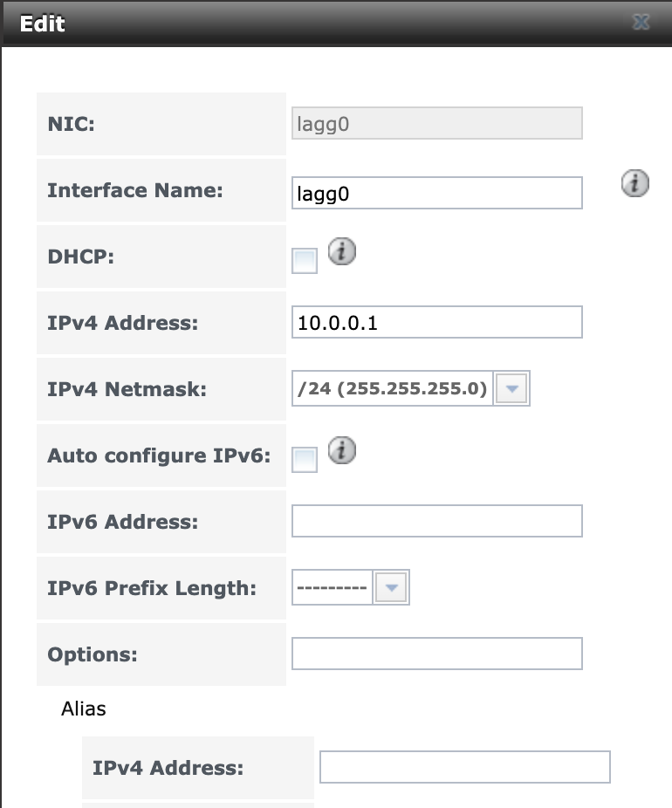Click the Edit dialog title bar
Image resolution: width=672 pixels, height=808 pixels.
point(336,24)
